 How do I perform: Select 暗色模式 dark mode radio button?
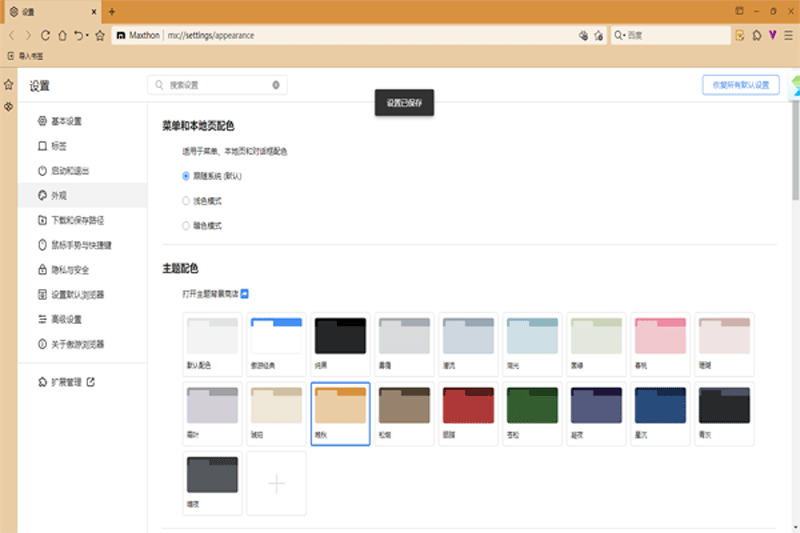(186, 225)
